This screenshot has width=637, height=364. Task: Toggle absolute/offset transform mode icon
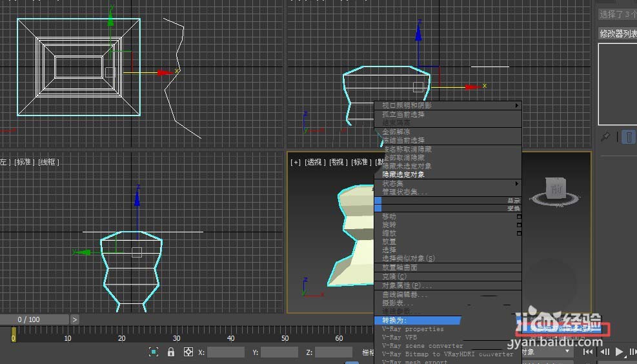point(188,352)
